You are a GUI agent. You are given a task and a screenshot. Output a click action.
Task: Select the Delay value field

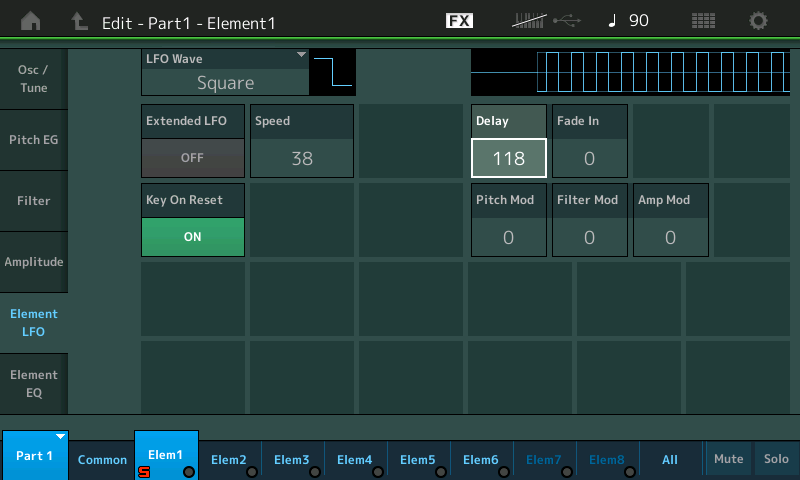click(x=508, y=158)
